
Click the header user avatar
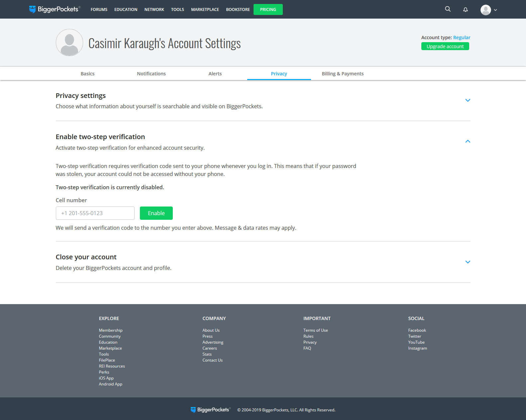[x=486, y=10]
